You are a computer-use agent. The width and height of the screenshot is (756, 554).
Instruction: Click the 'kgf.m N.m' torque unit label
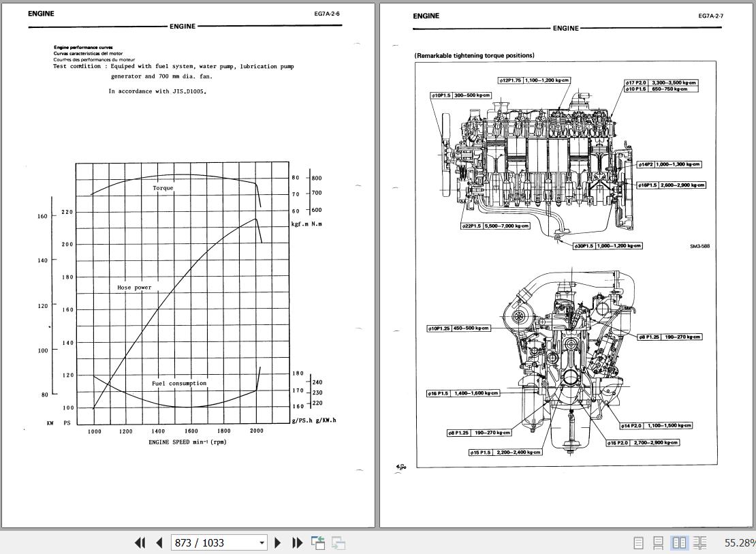point(306,224)
